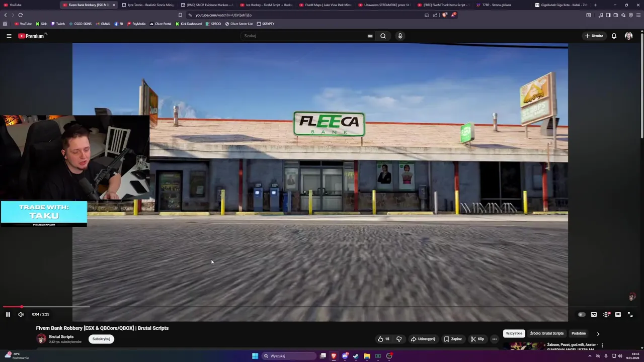This screenshot has width=644, height=362.
Task: Open options for the Żabson recommended video
Action: [x=602, y=345]
